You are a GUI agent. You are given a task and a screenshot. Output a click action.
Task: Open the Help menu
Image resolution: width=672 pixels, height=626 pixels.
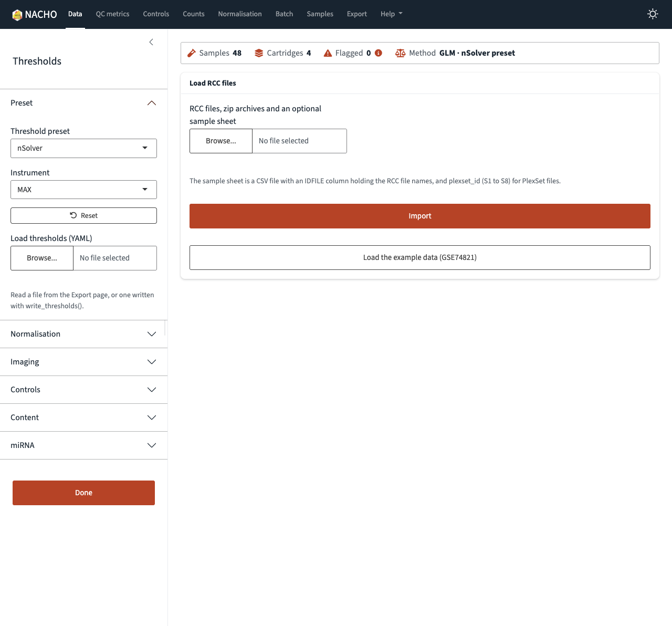[x=392, y=14]
